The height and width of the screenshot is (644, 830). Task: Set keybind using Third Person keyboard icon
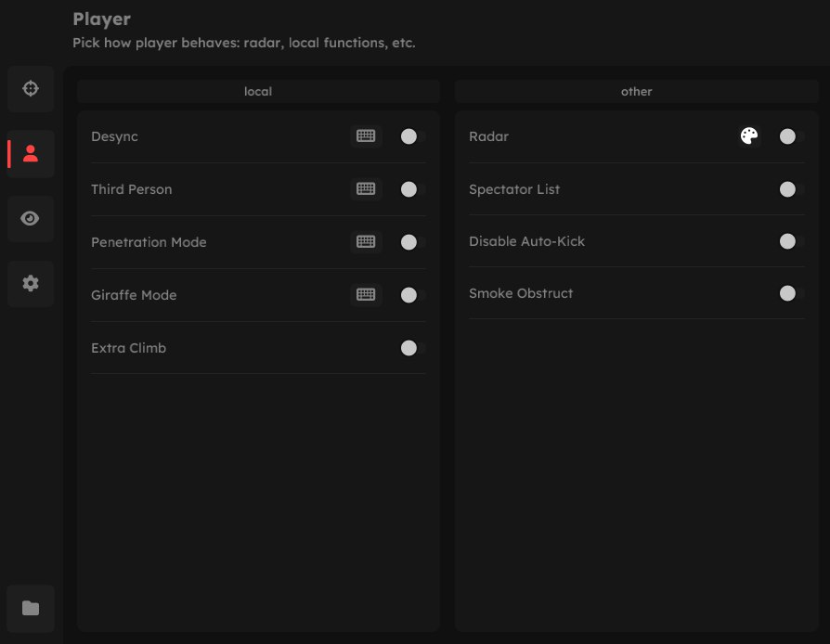(x=366, y=189)
